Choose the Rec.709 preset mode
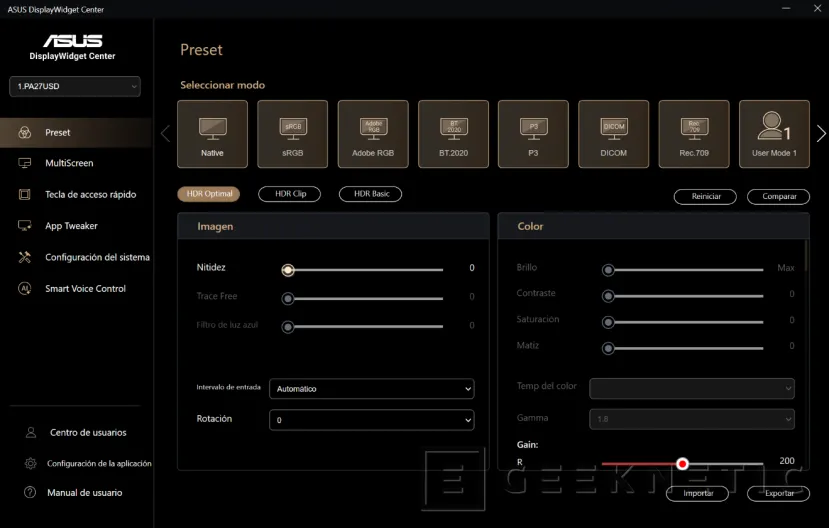Image resolution: width=829 pixels, height=528 pixels. pyautogui.click(x=694, y=134)
